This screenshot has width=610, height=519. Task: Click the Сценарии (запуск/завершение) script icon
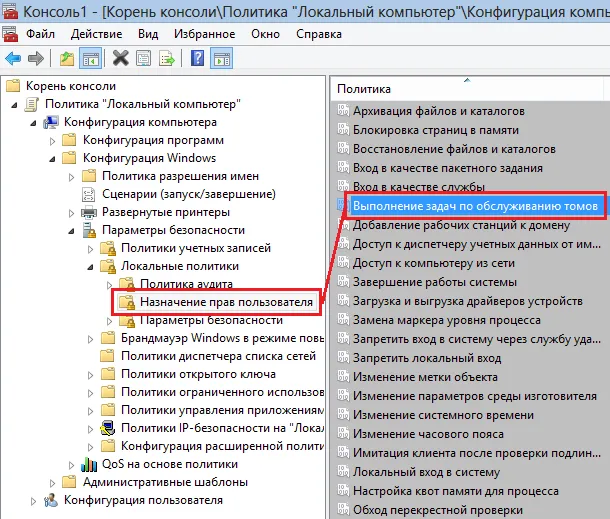tap(89, 194)
